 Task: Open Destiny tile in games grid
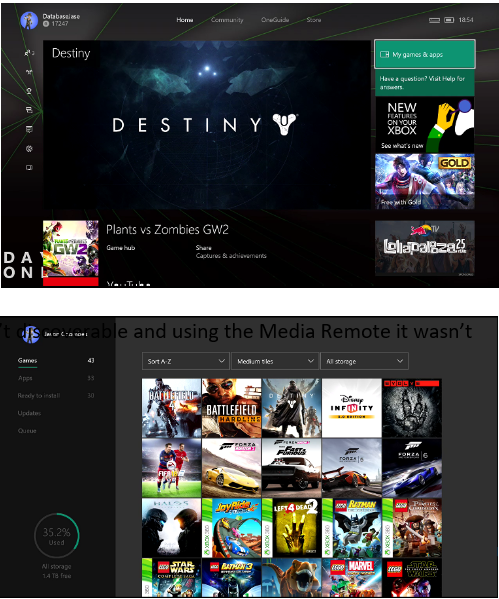coord(292,408)
